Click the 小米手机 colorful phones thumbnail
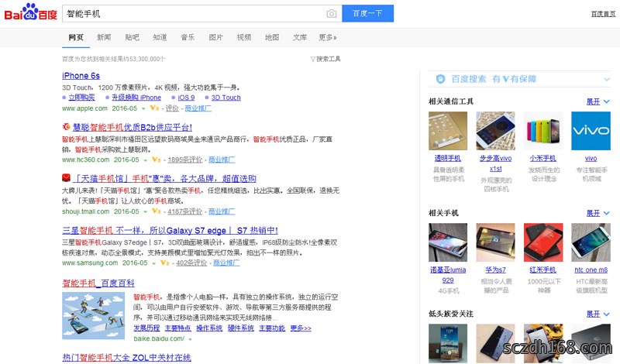Viewport: 620px width, 364px height. pyautogui.click(x=543, y=131)
